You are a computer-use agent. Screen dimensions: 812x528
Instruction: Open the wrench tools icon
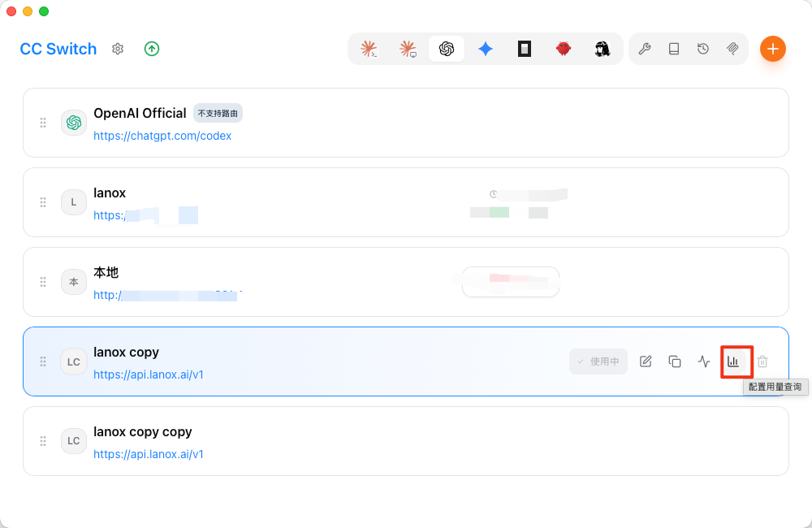(644, 49)
